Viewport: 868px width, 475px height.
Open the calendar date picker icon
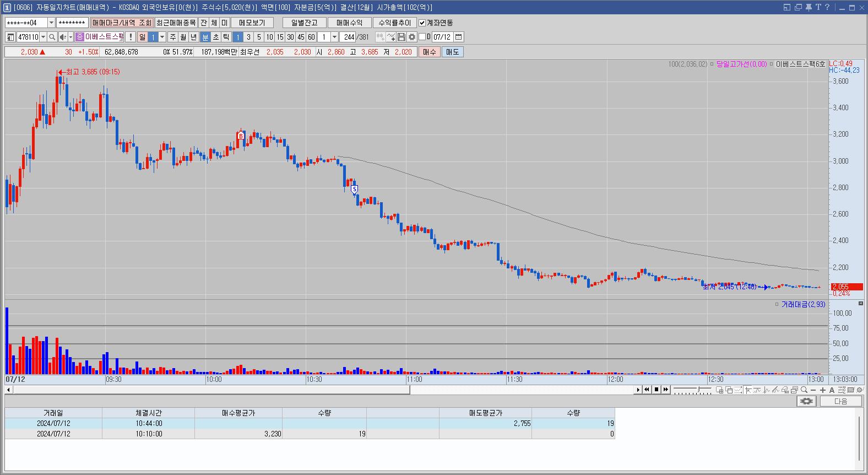coord(459,37)
